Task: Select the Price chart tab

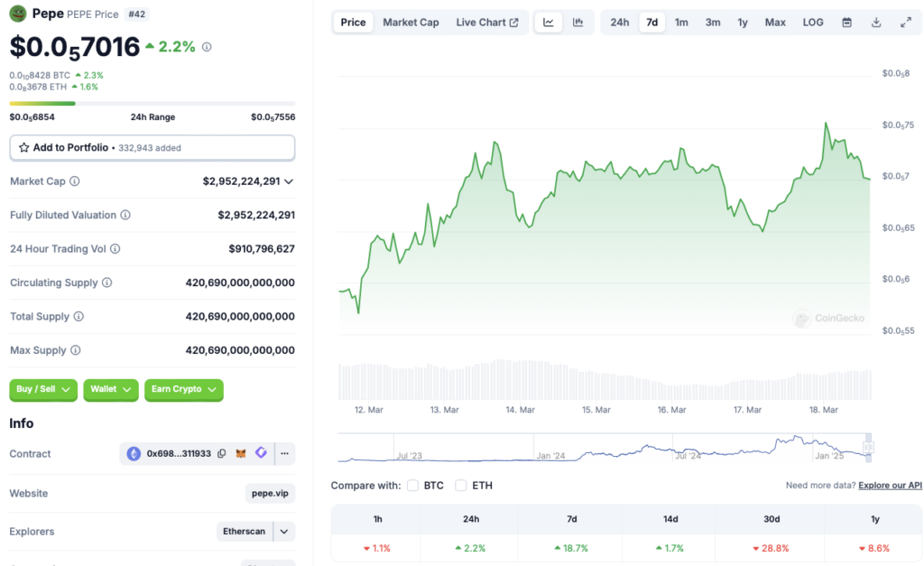Action: tap(353, 23)
